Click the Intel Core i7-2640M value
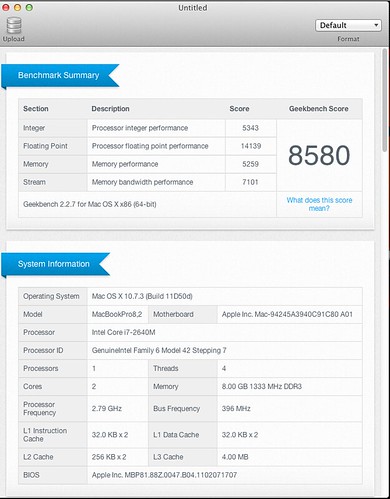The image size is (390, 499). pyautogui.click(x=123, y=332)
